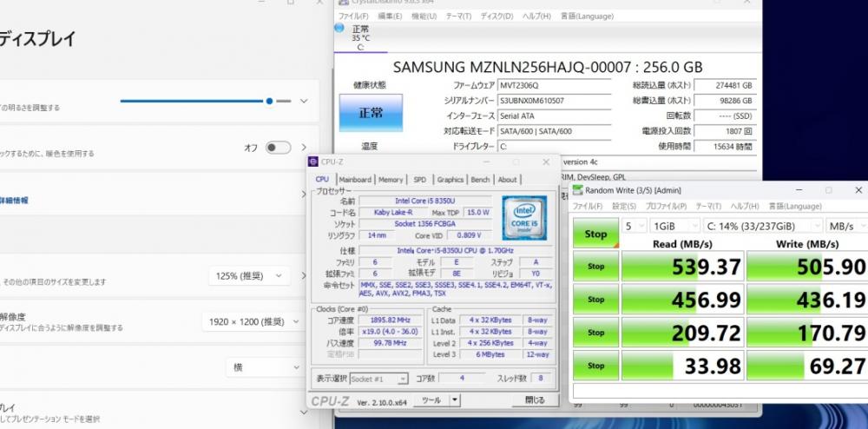Screen dimensions: 868x429
Task: Click Stop button beside 539.37 read result
Action: (595, 267)
